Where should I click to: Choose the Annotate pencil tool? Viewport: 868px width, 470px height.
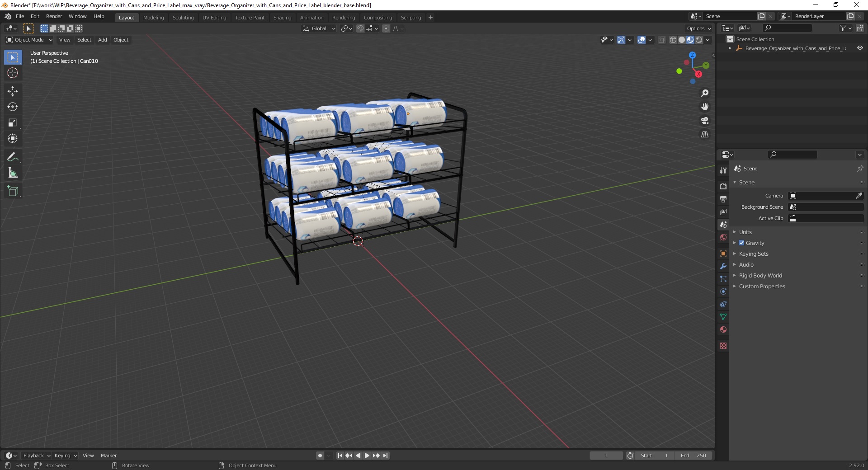click(13, 157)
